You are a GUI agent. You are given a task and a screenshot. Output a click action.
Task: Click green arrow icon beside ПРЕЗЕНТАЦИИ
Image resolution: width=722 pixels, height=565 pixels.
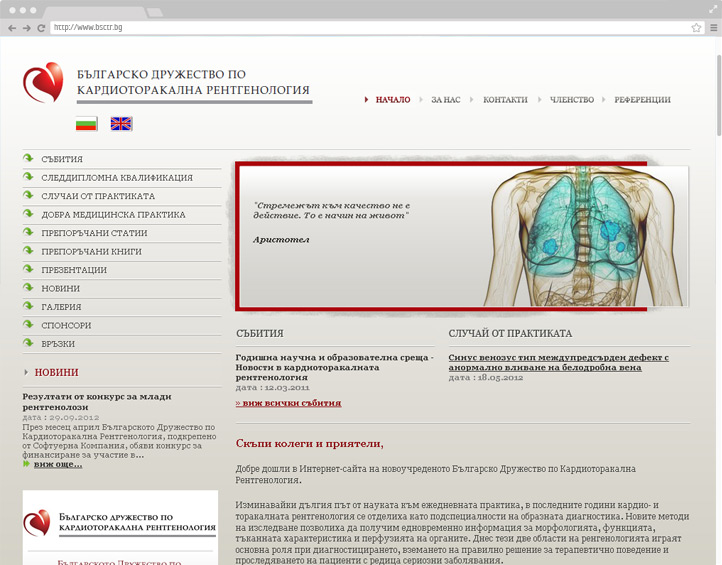pos(28,268)
